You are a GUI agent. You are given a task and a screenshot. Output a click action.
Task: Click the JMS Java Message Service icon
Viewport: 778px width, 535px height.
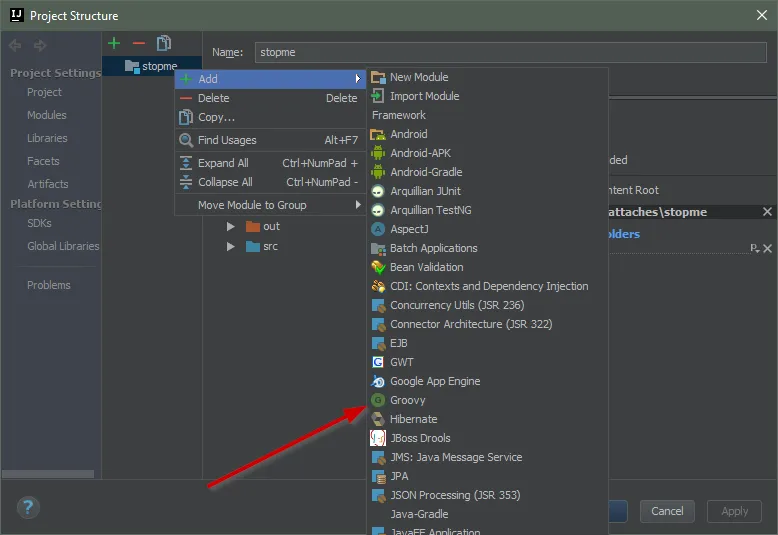[378, 458]
